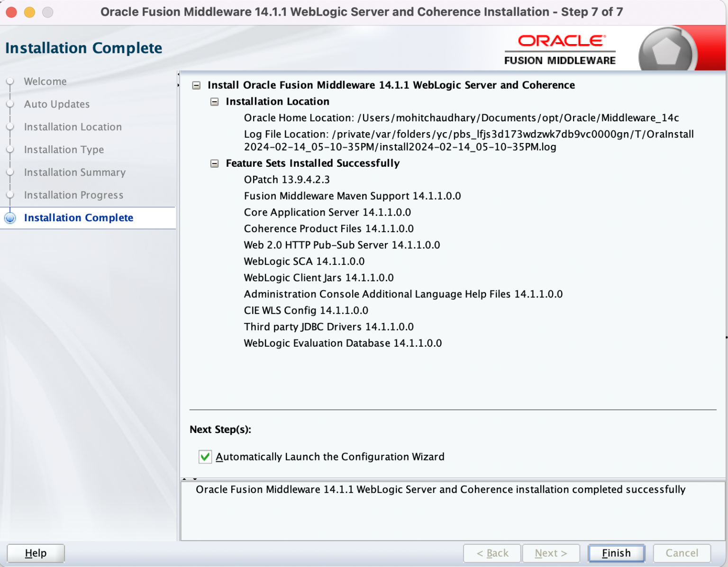Select the Auto Updates step
This screenshot has width=728, height=567.
pyautogui.click(x=56, y=104)
